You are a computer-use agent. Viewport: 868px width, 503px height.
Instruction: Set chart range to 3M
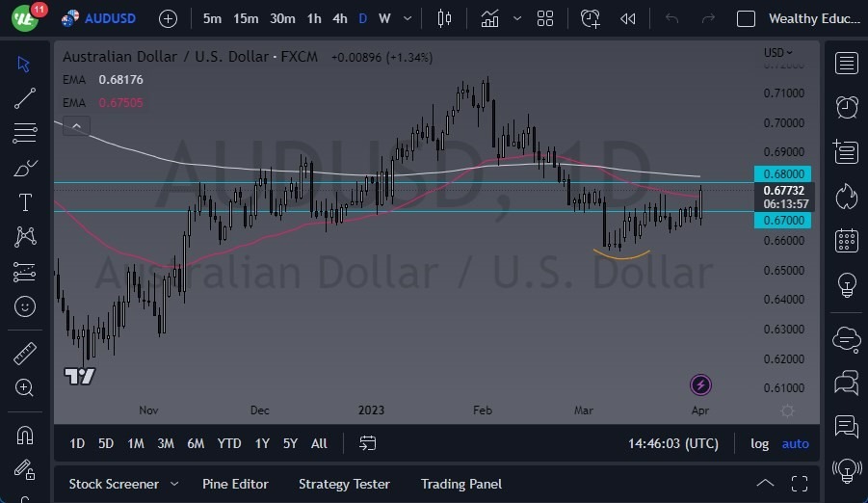tap(166, 443)
